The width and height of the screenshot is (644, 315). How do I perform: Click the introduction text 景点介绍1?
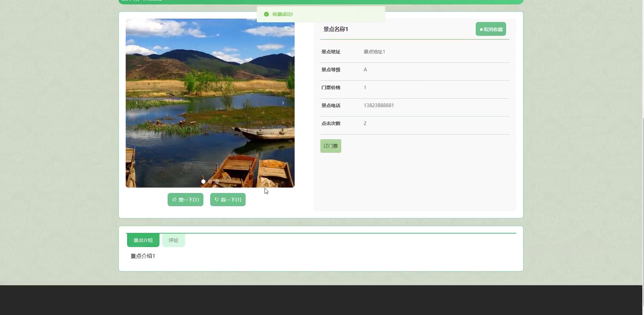point(143,256)
